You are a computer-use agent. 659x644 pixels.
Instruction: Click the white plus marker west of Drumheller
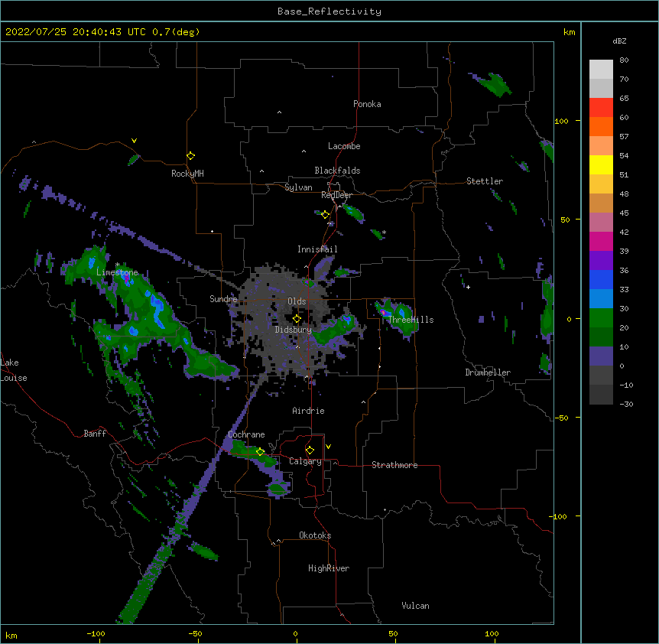click(x=468, y=287)
